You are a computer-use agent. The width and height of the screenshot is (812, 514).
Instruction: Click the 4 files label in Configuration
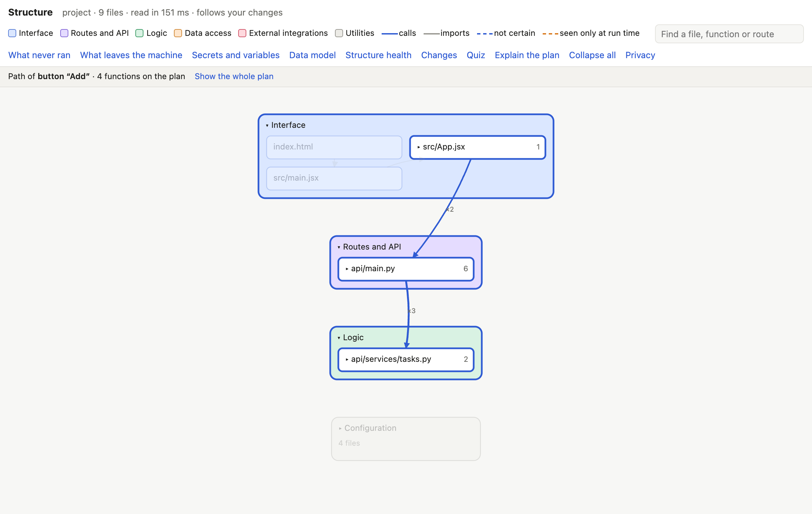[349, 443]
